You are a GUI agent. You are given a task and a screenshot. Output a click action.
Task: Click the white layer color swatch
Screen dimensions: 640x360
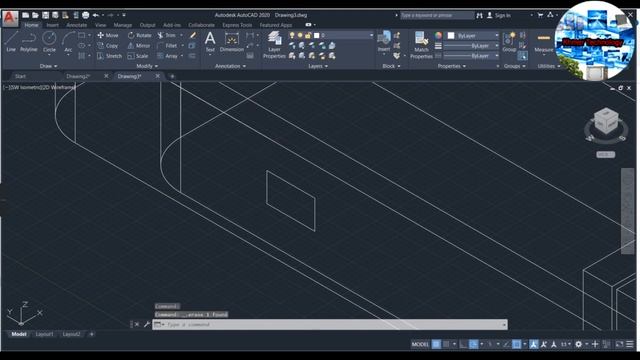pyautogui.click(x=316, y=36)
